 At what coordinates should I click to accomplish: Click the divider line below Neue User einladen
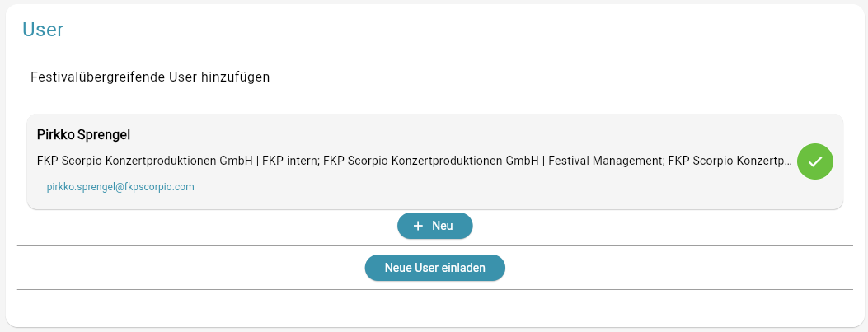[435, 289]
